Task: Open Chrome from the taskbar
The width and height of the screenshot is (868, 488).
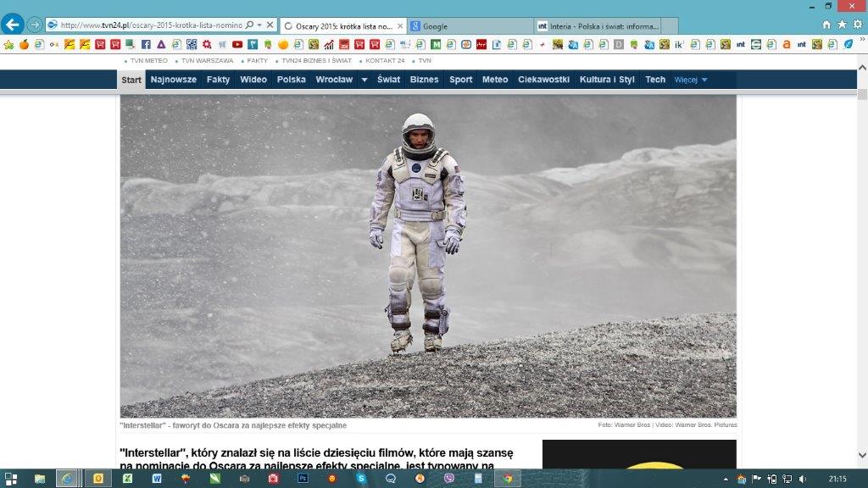Action: click(x=508, y=479)
